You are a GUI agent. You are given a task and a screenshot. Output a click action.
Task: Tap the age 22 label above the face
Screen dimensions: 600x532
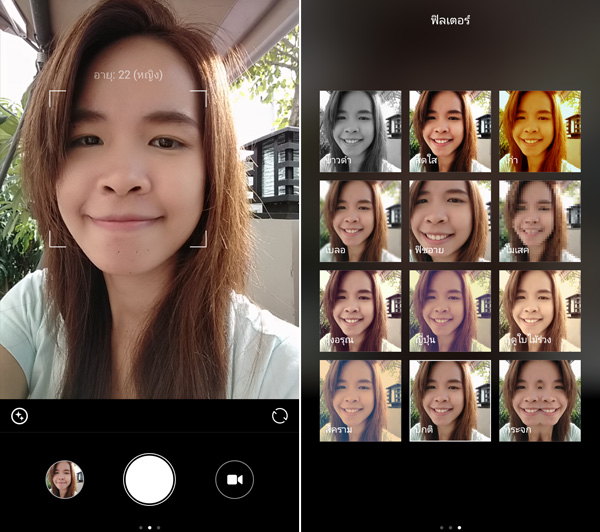(128, 75)
